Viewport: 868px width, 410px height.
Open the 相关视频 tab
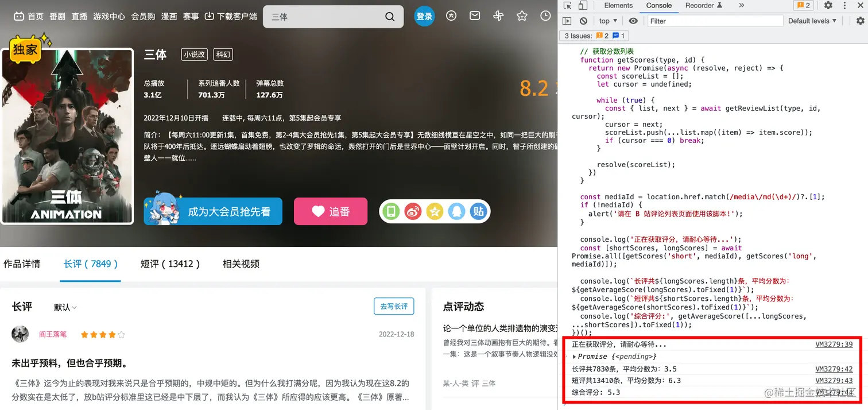click(241, 264)
